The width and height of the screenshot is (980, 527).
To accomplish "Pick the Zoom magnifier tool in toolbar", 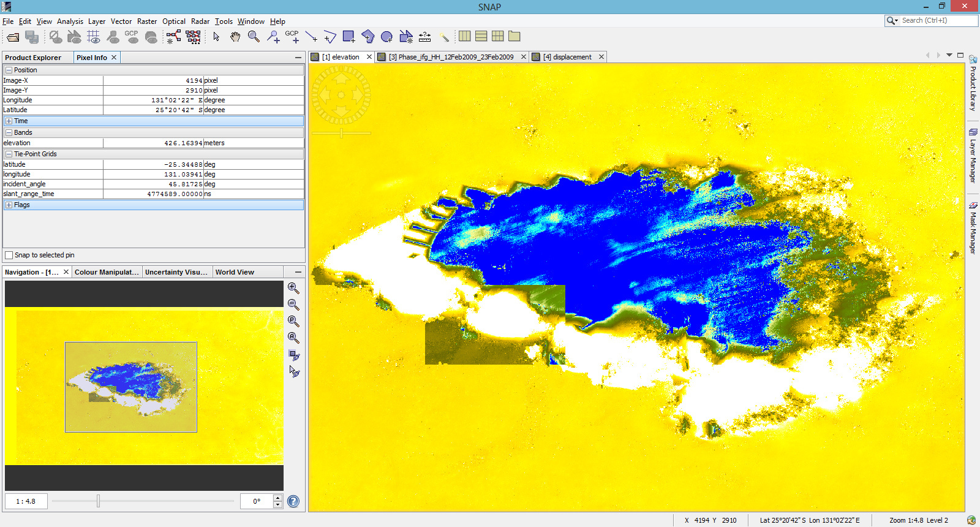I will 254,37.
